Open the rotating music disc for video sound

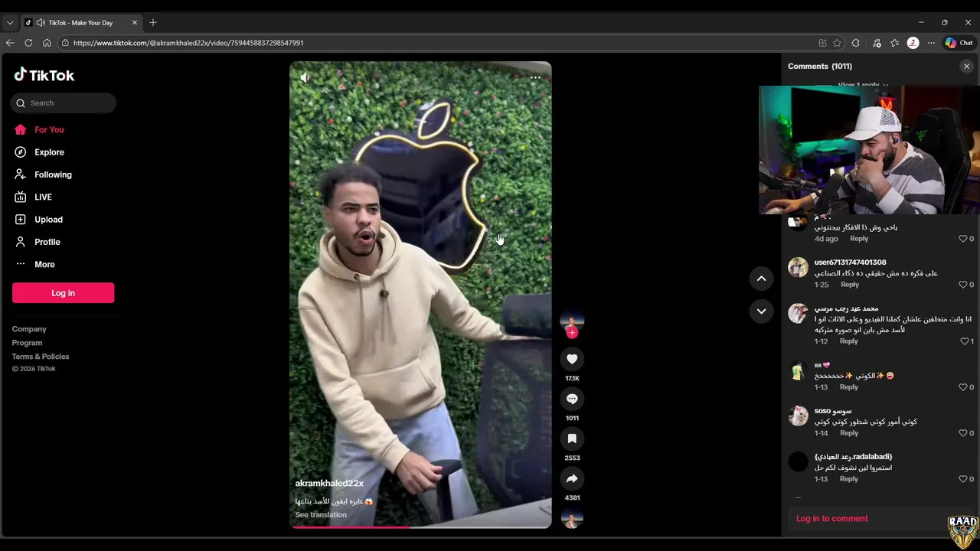[572, 520]
